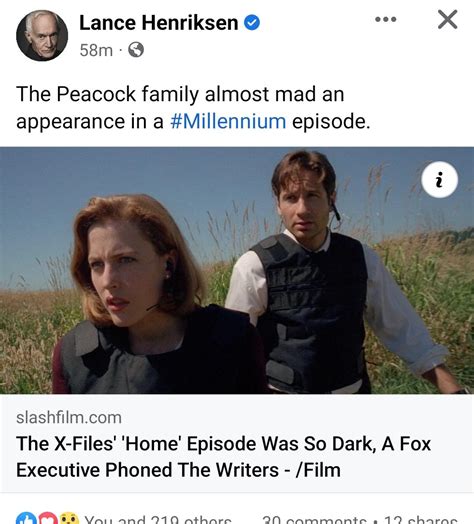Viewport: 474px width, 524px height.
Task: Open the three-dot post options menu
Action: click(385, 19)
